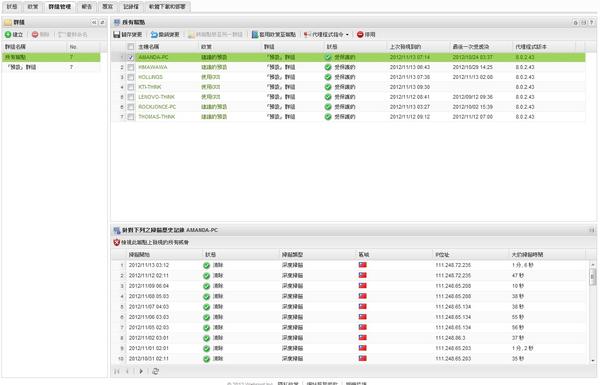
Task: Check the HOLLINGS row checkbox
Action: pyautogui.click(x=131, y=77)
